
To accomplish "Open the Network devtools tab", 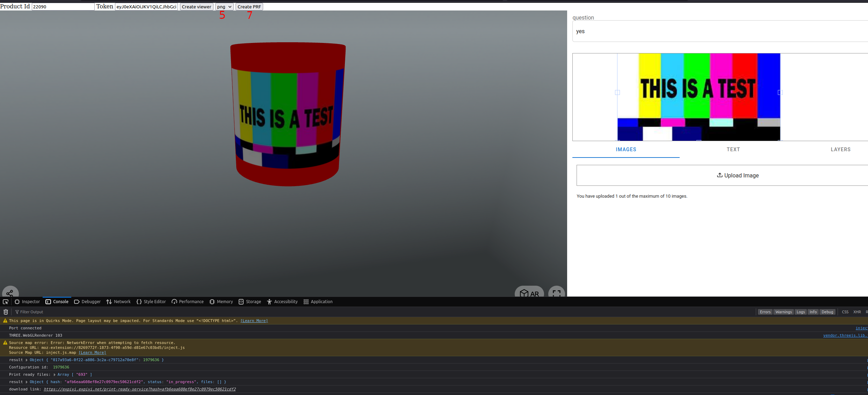I will [118, 302].
